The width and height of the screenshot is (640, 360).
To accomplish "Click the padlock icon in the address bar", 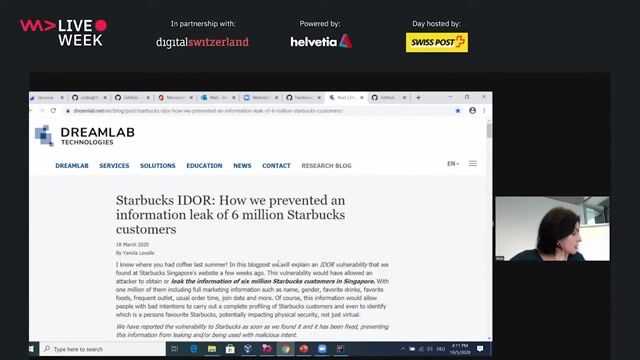I will click(68, 111).
